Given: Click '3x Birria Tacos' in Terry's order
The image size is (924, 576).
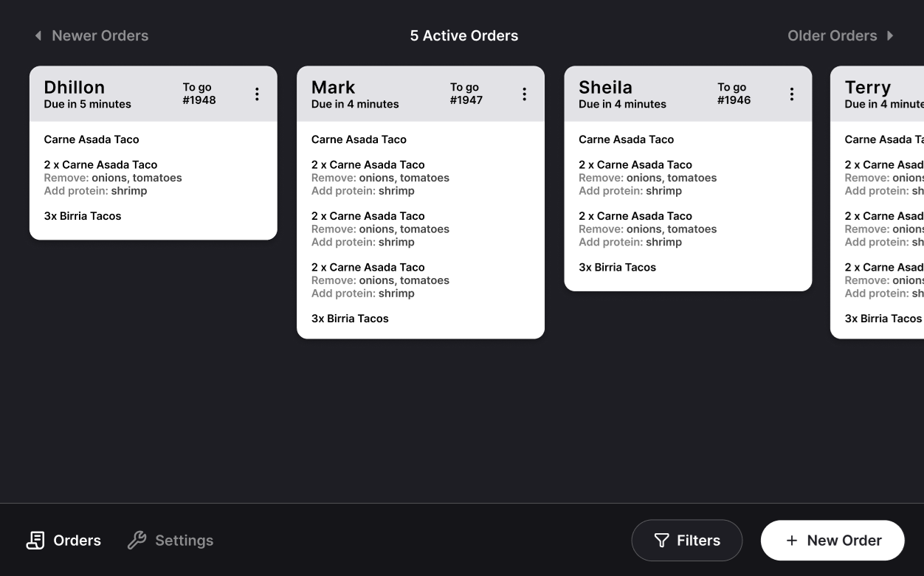Looking at the screenshot, I should pos(883,319).
